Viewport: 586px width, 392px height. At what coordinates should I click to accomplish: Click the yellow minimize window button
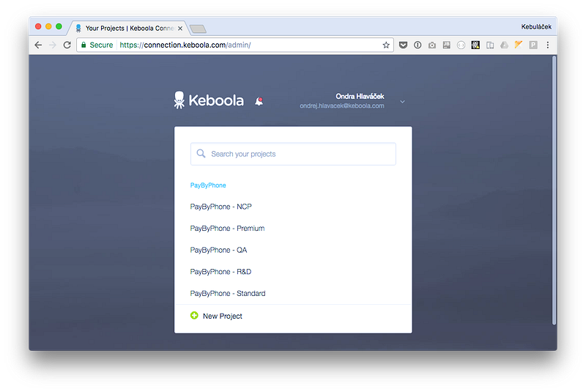(48, 26)
